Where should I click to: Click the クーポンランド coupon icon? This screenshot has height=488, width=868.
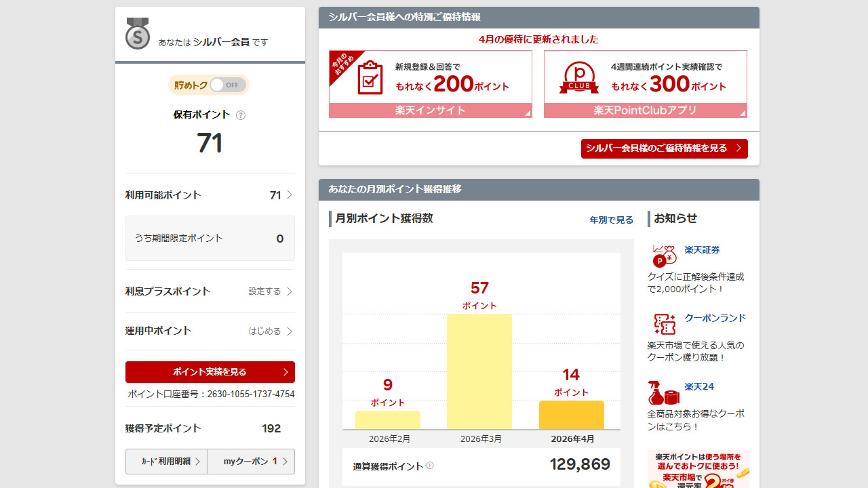(665, 324)
